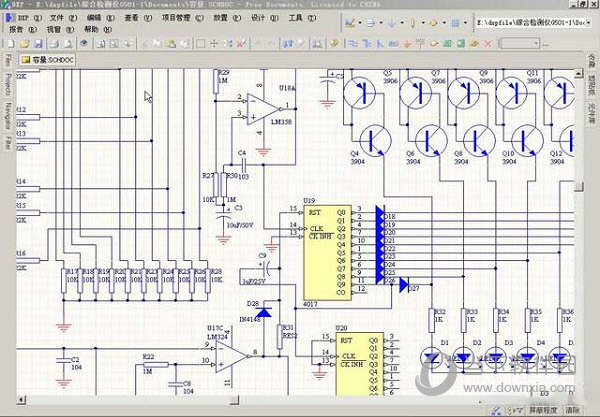Screen dimensions: 600x417
Task: Click the save floppy disk icon
Action: pos(38,44)
